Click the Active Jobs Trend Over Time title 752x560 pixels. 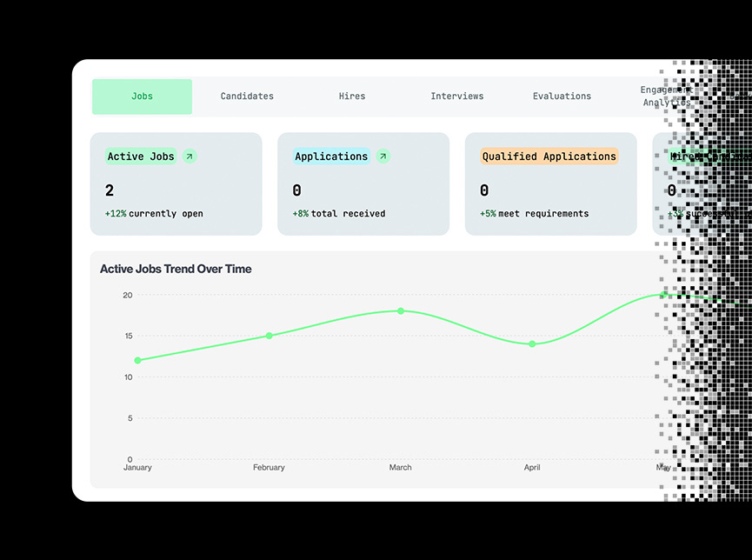pos(176,269)
